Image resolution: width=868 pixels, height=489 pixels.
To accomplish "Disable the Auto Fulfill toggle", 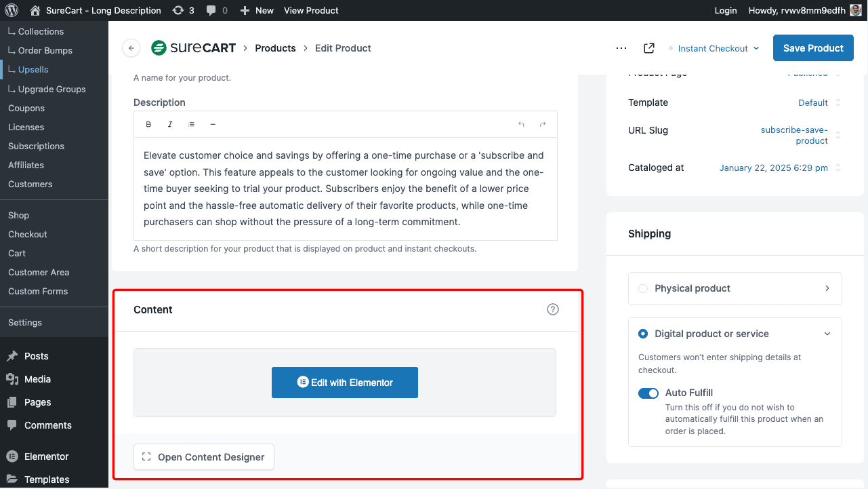I will click(x=648, y=393).
